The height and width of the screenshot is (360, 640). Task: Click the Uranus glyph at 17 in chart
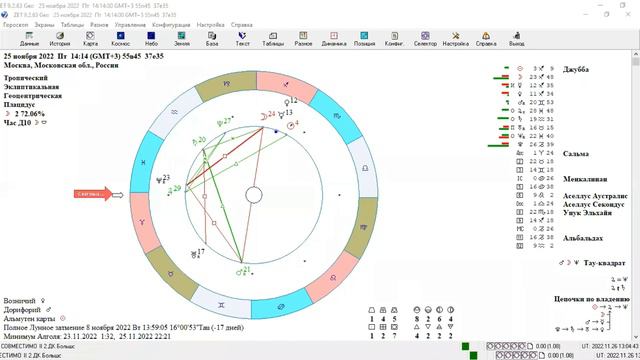194,255
